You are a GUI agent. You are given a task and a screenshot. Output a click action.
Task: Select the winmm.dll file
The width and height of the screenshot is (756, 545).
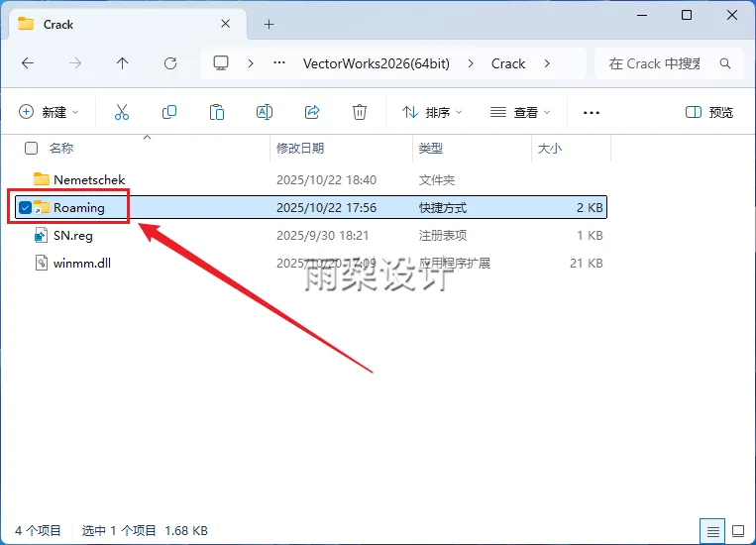[x=82, y=264]
